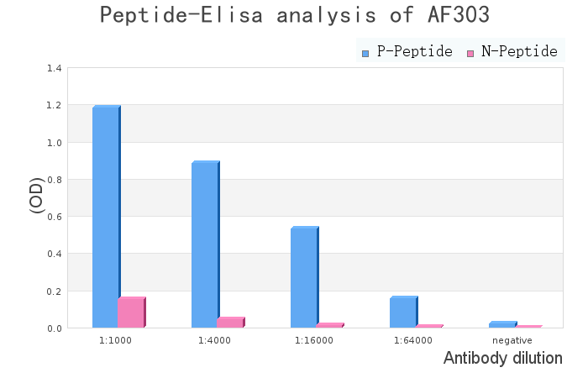Select the N-Peptide legend label
The width and height of the screenshot is (588, 378).
(519, 52)
